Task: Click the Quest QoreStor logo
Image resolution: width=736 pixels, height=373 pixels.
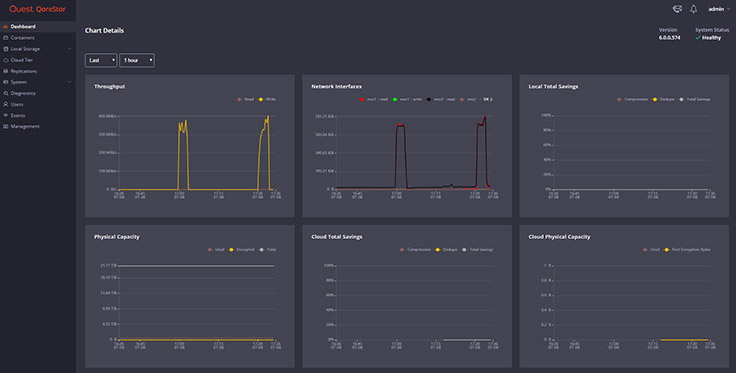Action: pos(38,9)
